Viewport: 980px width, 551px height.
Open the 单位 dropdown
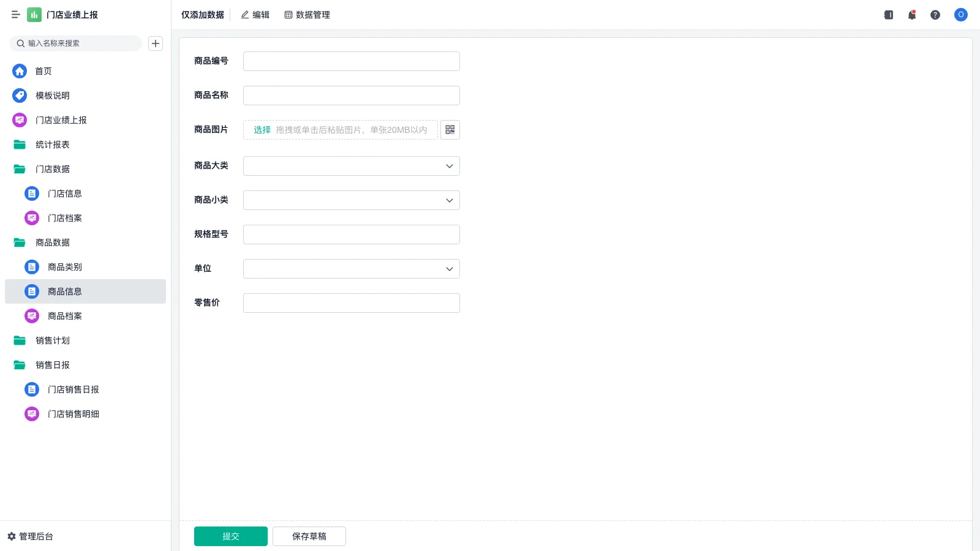pyautogui.click(x=352, y=269)
